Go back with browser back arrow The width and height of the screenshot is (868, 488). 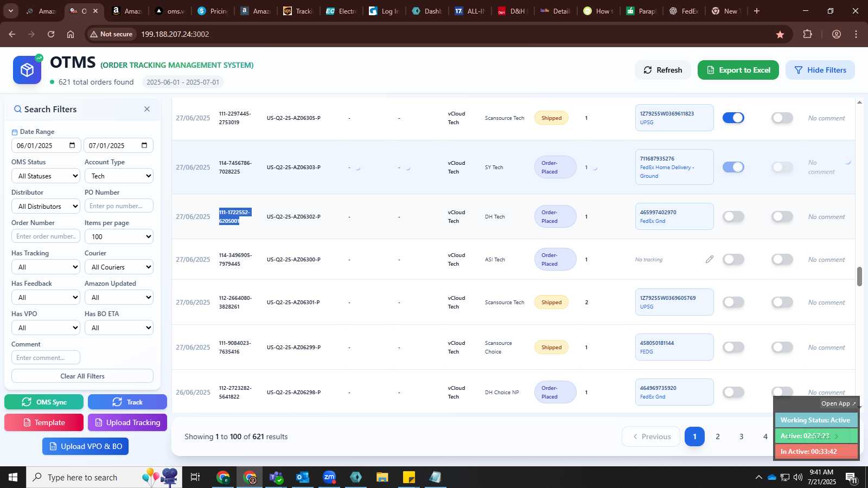coord(12,34)
